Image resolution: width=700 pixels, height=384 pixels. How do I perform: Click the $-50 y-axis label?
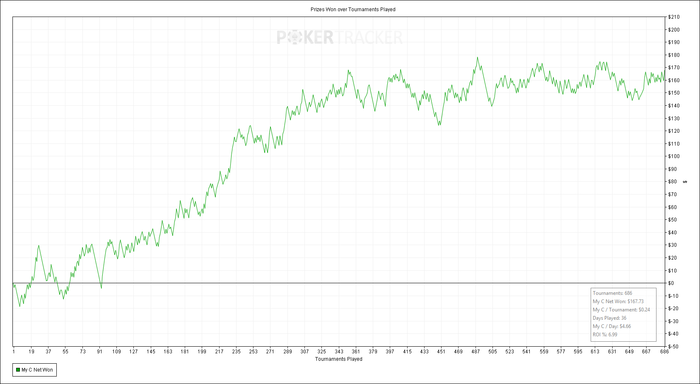pyautogui.click(x=673, y=346)
